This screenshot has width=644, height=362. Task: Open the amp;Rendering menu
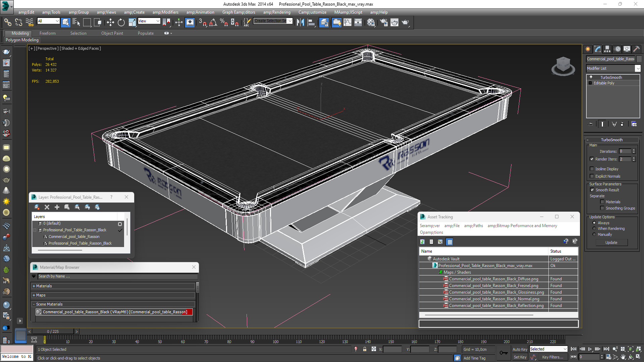(x=277, y=12)
